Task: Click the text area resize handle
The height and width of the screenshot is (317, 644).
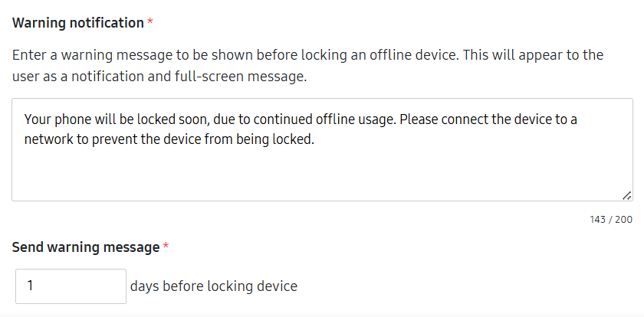Action: click(626, 195)
